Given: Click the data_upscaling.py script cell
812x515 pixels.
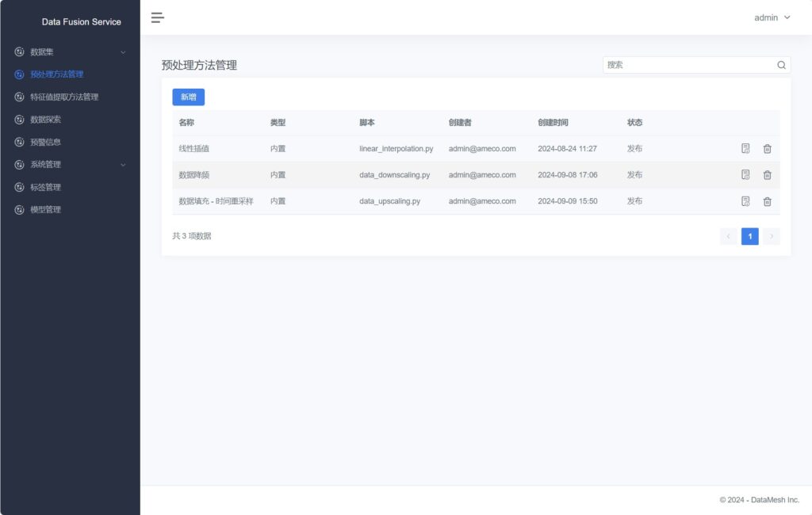Looking at the screenshot, I should [x=390, y=201].
